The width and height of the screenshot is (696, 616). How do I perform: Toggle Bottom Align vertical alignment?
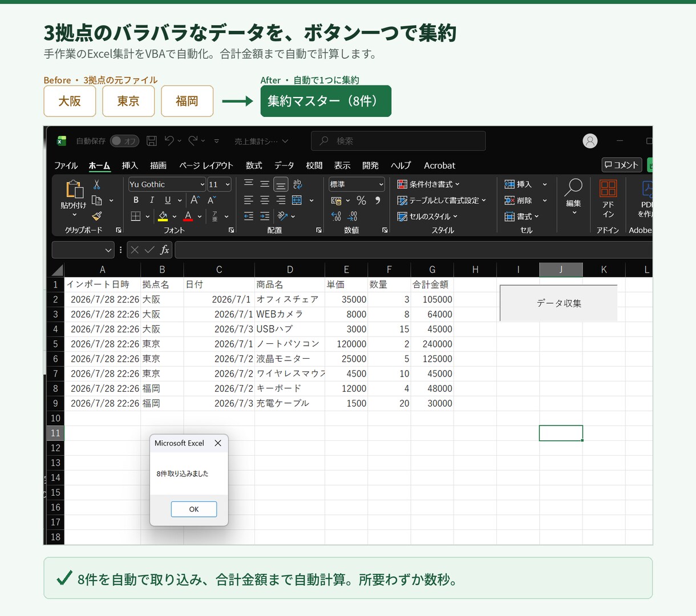(281, 184)
